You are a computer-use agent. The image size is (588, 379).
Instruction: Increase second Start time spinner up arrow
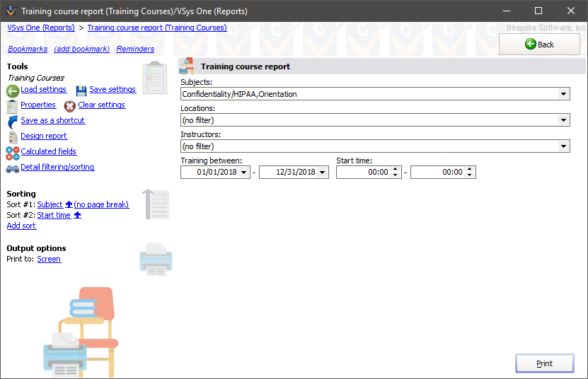point(470,170)
